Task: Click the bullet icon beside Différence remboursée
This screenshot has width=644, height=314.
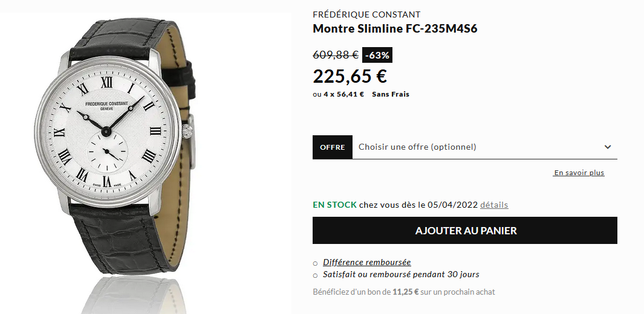Action: tap(315, 263)
